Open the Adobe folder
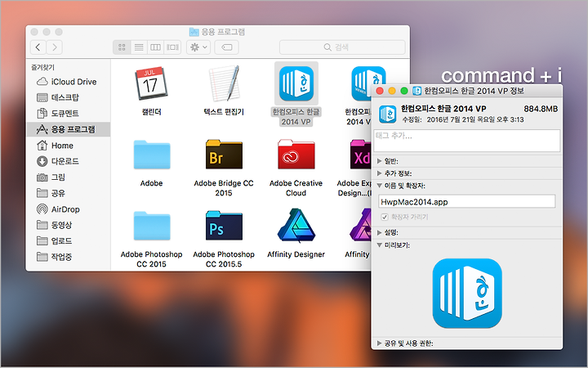This screenshot has width=588, height=368. click(x=152, y=155)
